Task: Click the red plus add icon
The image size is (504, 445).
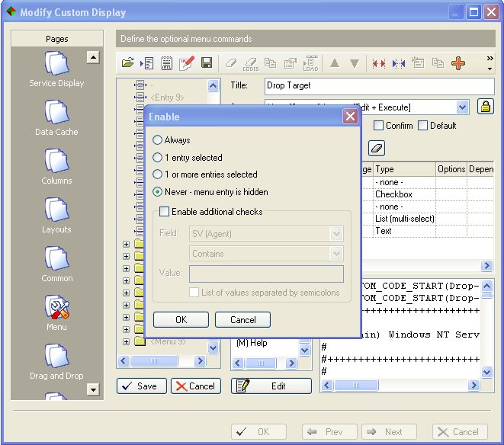Action: tap(457, 63)
